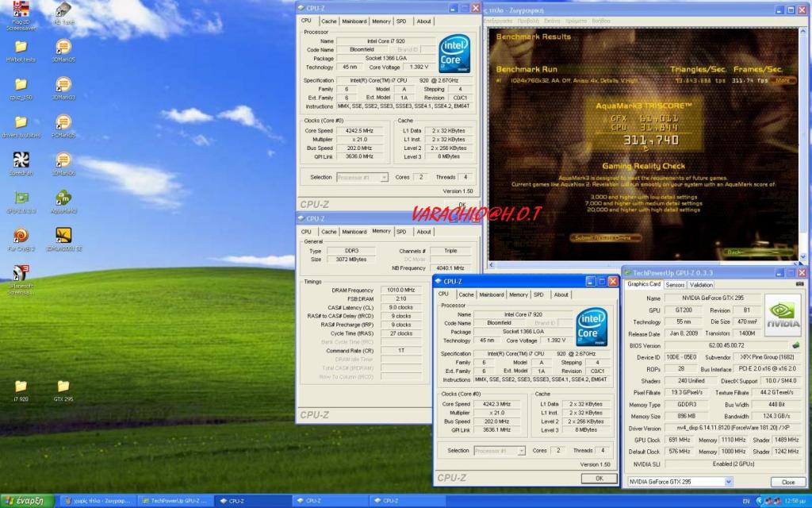Switch to Mainboard tab in upper CPU-Z window
The height and width of the screenshot is (508, 812).
[354, 21]
